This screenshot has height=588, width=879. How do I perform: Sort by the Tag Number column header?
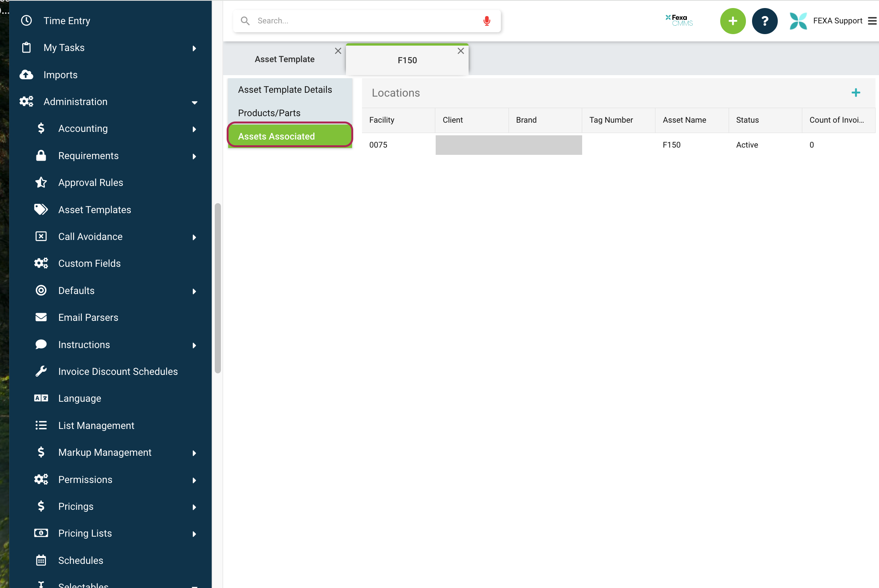pyautogui.click(x=619, y=120)
